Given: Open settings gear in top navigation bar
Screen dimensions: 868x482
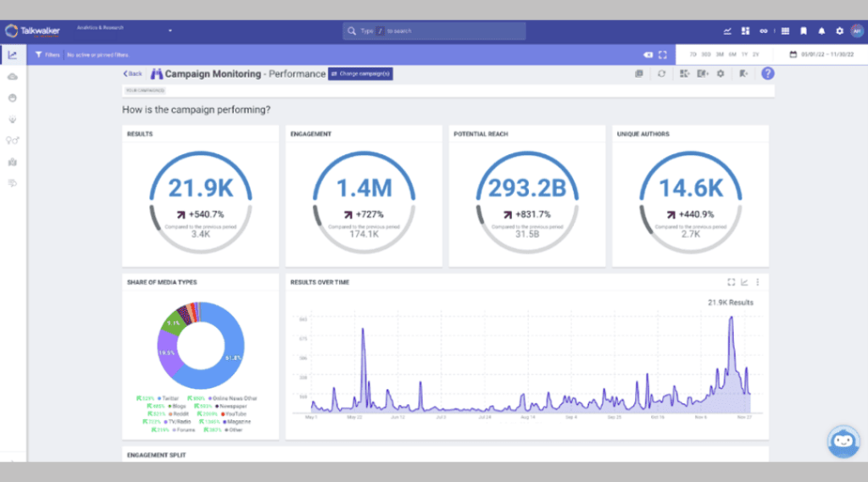Looking at the screenshot, I should click(839, 31).
